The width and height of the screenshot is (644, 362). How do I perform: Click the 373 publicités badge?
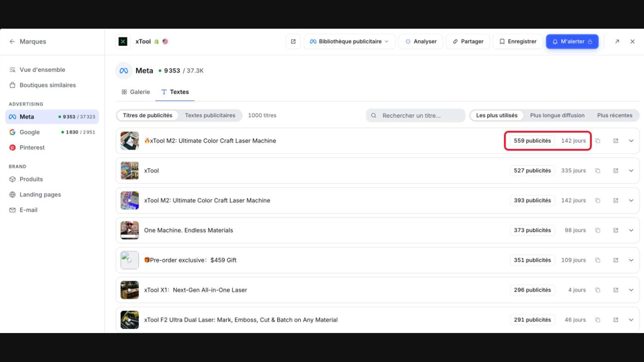click(x=532, y=230)
